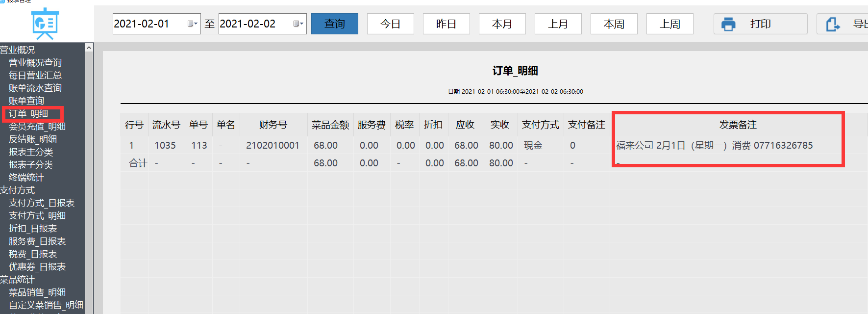Click finance number cell 2102010001
This screenshot has width=868, height=314.
point(273,145)
